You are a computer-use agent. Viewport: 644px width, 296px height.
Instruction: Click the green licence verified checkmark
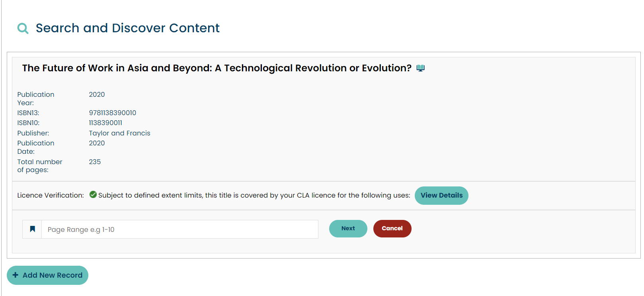[x=93, y=195]
